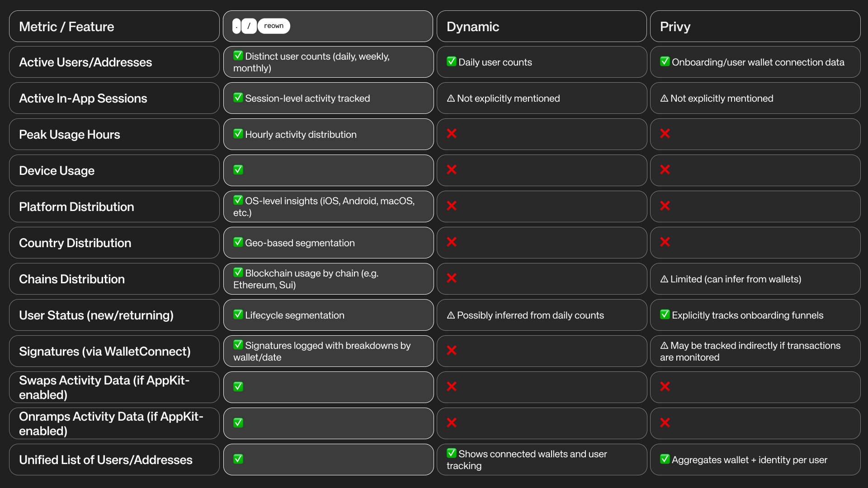The height and width of the screenshot is (488, 868).
Task: Click the Metric / Feature header cell
Action: click(x=114, y=27)
